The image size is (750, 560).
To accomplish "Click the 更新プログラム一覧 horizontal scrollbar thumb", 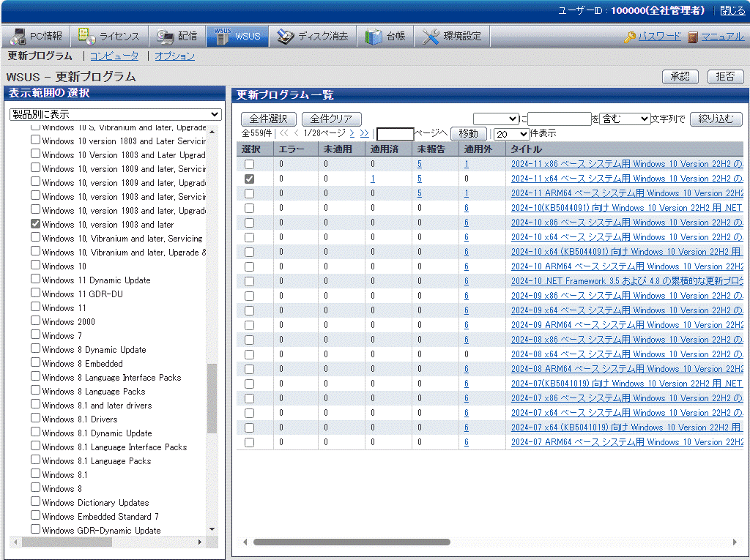I will (352, 542).
